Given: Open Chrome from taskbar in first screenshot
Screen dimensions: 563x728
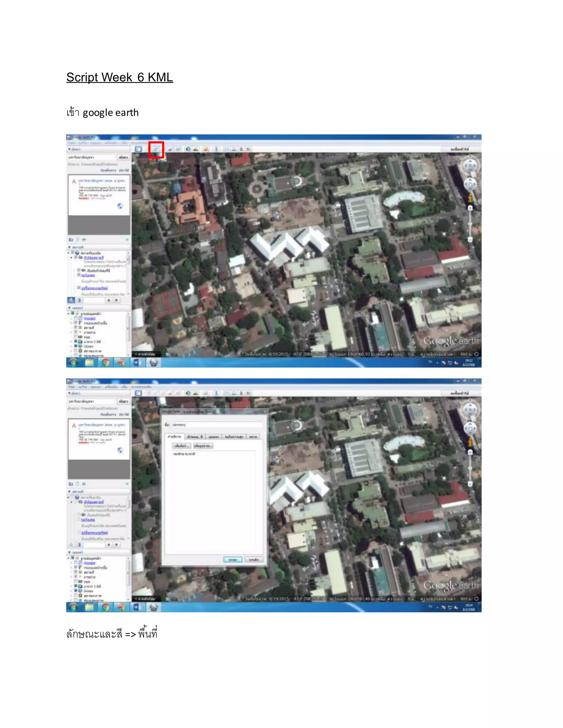Looking at the screenshot, I should tap(105, 362).
